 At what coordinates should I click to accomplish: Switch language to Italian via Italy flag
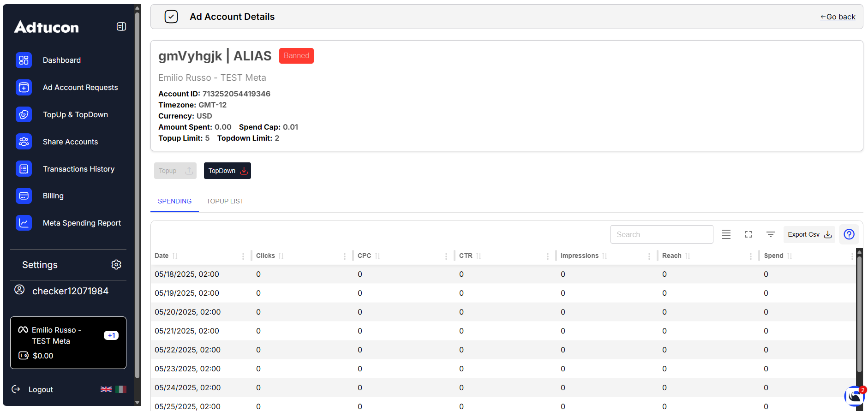click(121, 389)
